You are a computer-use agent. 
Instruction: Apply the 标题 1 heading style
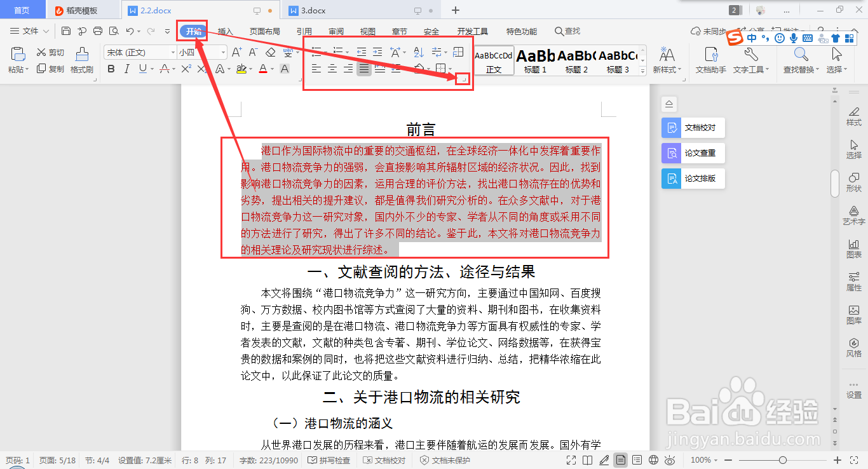[x=535, y=61]
